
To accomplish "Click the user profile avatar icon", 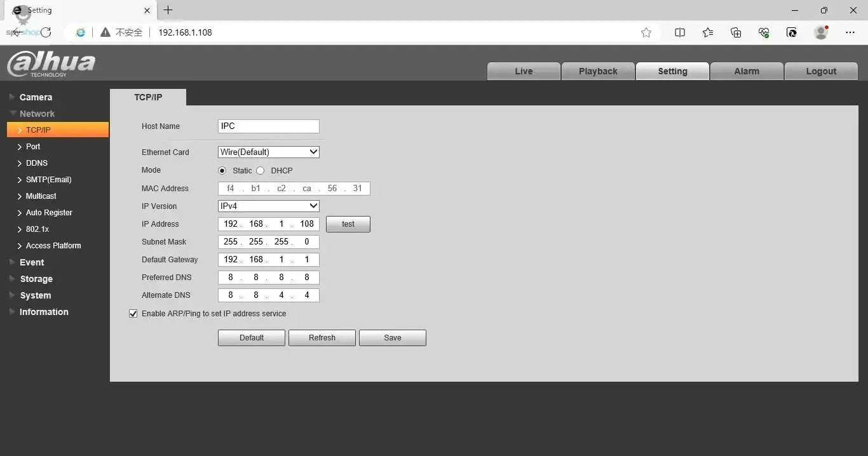I will [x=821, y=32].
